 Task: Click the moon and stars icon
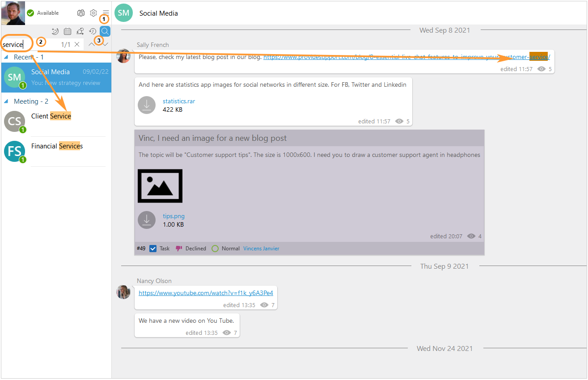point(55,31)
